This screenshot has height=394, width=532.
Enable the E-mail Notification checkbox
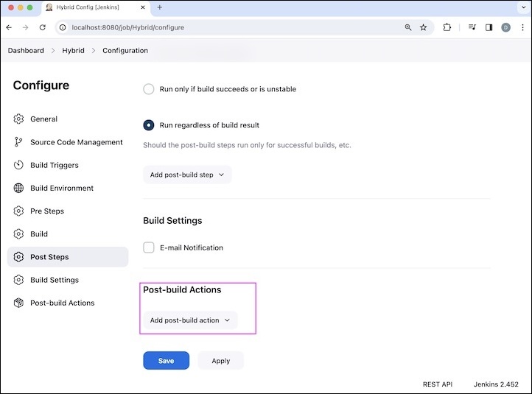click(x=149, y=247)
